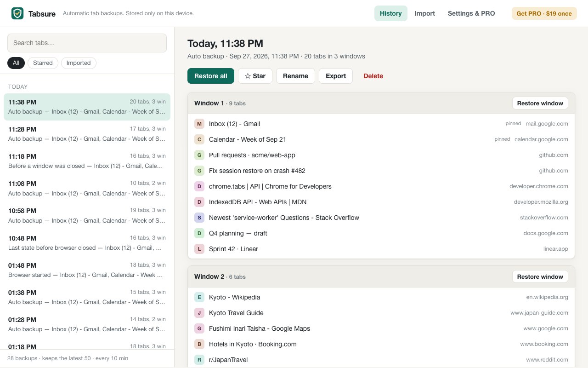Open the History tab
588x368 pixels.
point(391,13)
